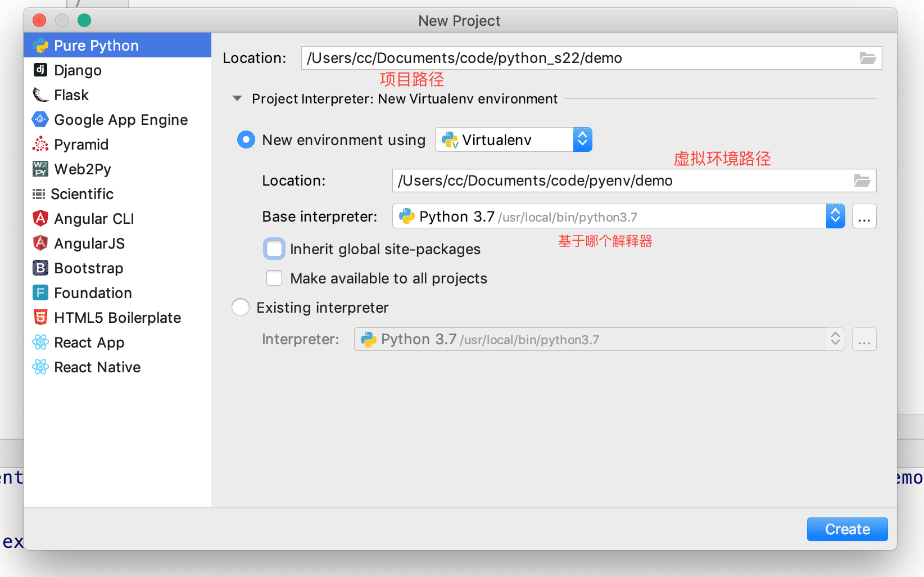Select the Existing interpreter radio button
Screen dimensions: 924x577
[240, 307]
